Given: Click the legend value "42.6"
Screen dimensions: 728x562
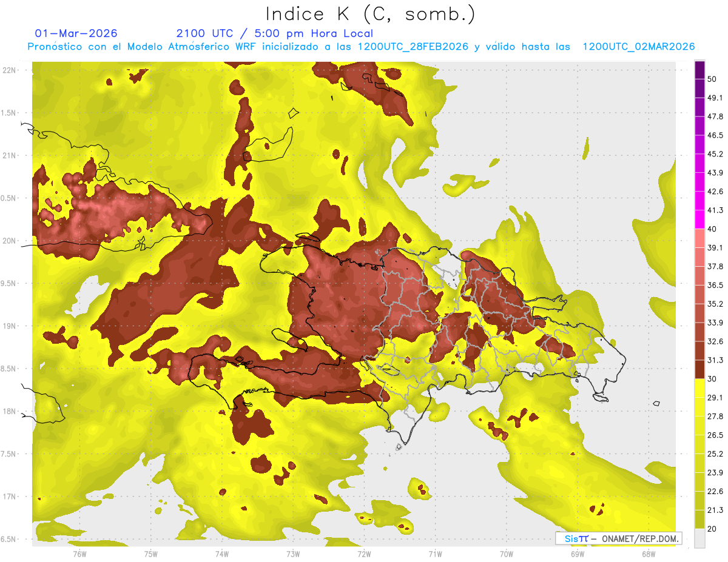Looking at the screenshot, I should 715,192.
